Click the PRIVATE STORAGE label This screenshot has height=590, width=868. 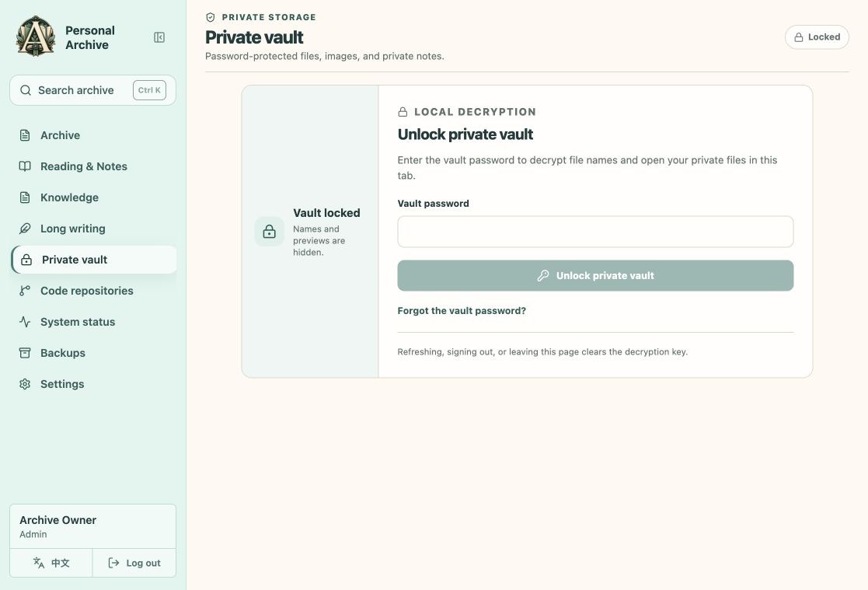(269, 17)
